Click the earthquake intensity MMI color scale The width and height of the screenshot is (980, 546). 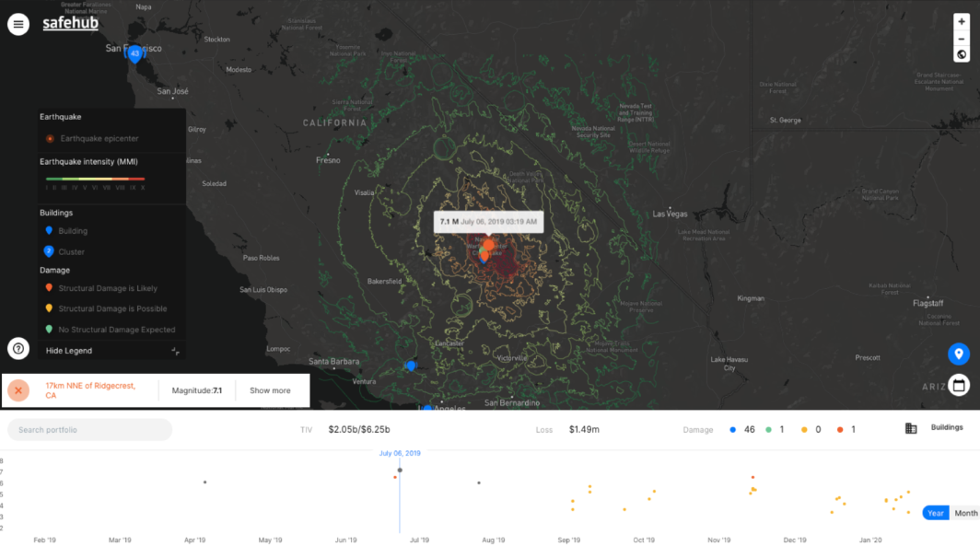click(95, 179)
